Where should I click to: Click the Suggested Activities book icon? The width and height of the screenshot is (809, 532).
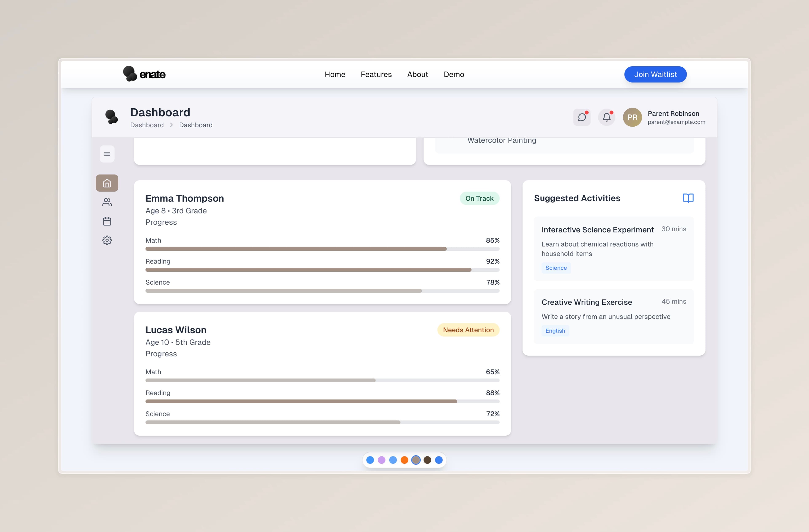point(688,198)
